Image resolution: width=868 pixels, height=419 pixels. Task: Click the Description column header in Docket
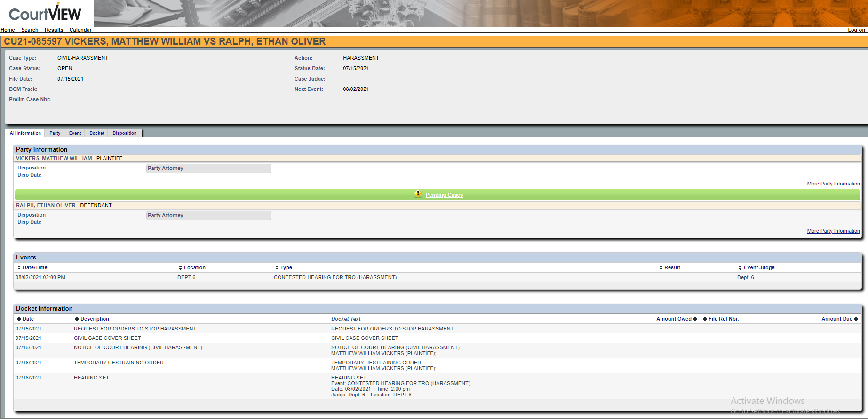(x=95, y=319)
